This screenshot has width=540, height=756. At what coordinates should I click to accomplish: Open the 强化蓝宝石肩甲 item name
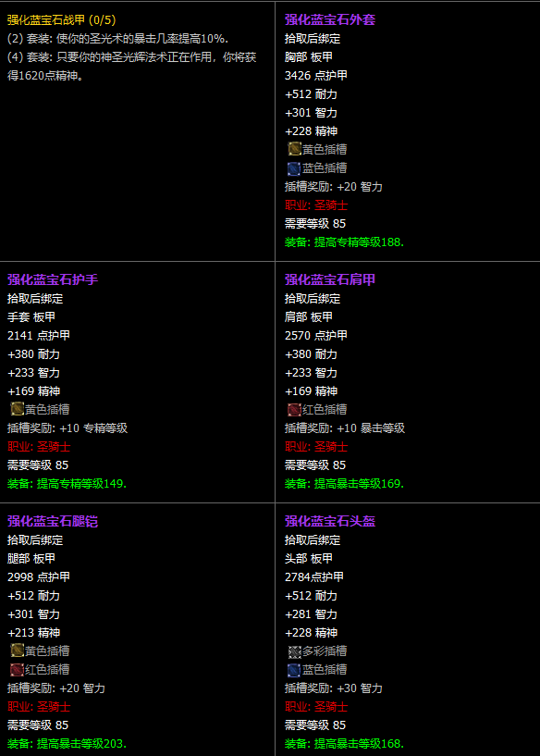pyautogui.click(x=330, y=279)
